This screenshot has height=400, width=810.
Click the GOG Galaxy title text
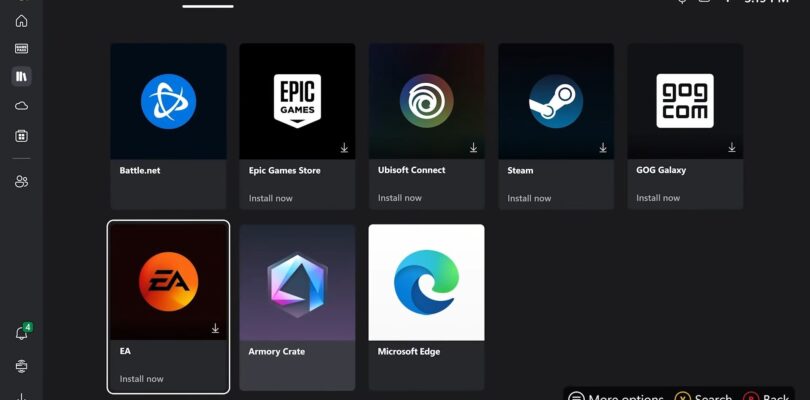coord(661,170)
